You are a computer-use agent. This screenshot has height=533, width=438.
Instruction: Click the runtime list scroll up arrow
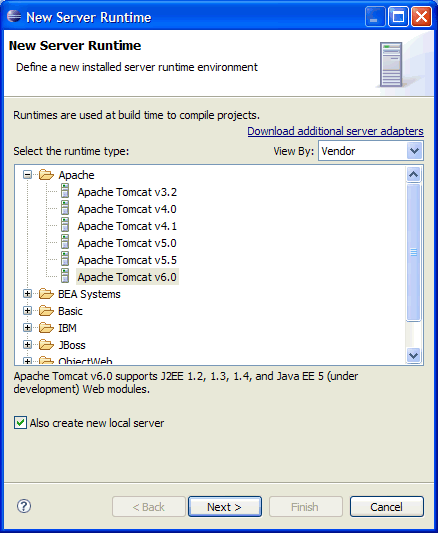(x=414, y=174)
